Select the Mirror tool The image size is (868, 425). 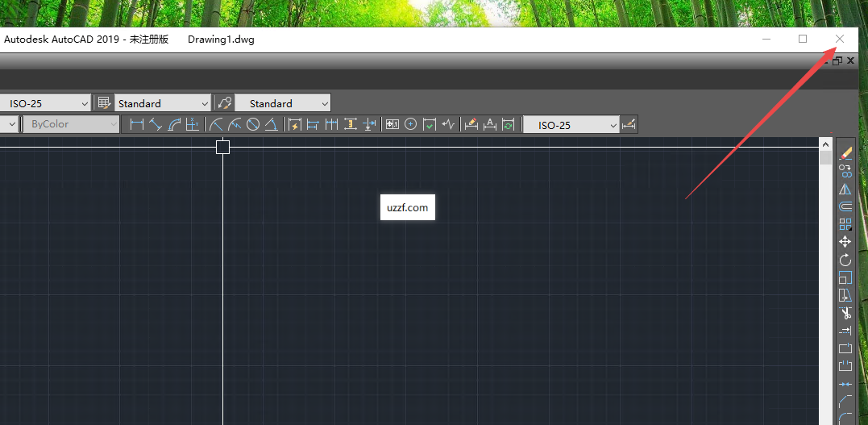845,189
